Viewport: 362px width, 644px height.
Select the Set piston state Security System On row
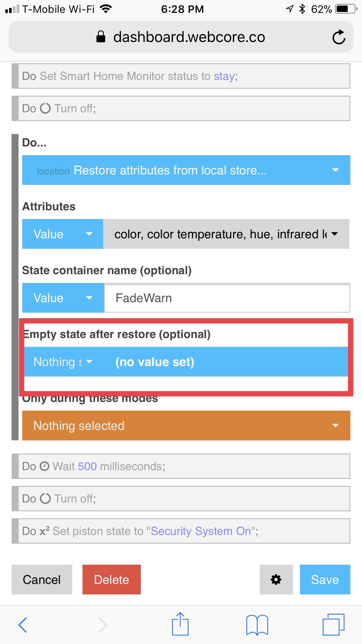point(181,531)
